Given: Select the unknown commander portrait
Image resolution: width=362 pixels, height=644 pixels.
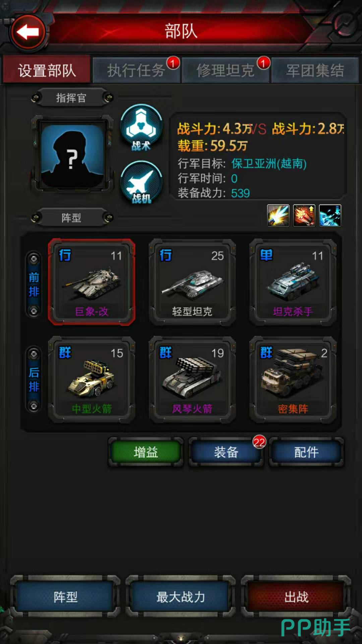Looking at the screenshot, I should pyautogui.click(x=72, y=154).
